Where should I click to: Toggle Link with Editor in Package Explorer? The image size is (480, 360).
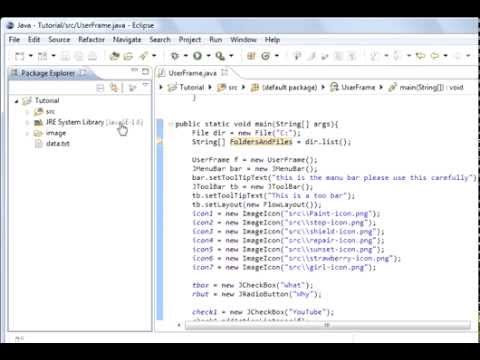click(114, 88)
